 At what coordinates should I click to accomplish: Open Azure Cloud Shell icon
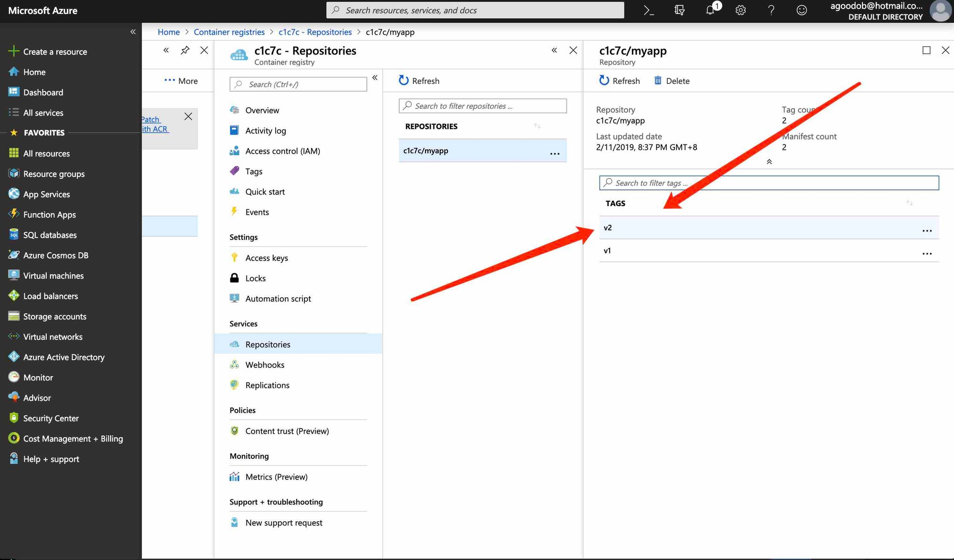click(648, 10)
